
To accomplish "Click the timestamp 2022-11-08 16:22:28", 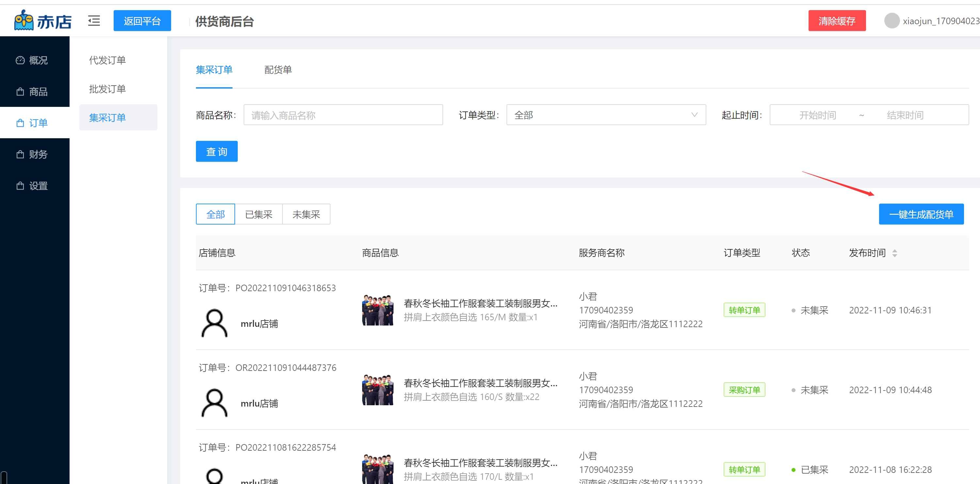I will coord(890,469).
